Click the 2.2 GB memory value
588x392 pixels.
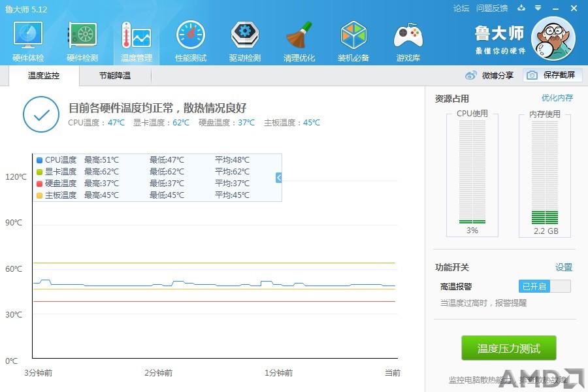tap(546, 231)
